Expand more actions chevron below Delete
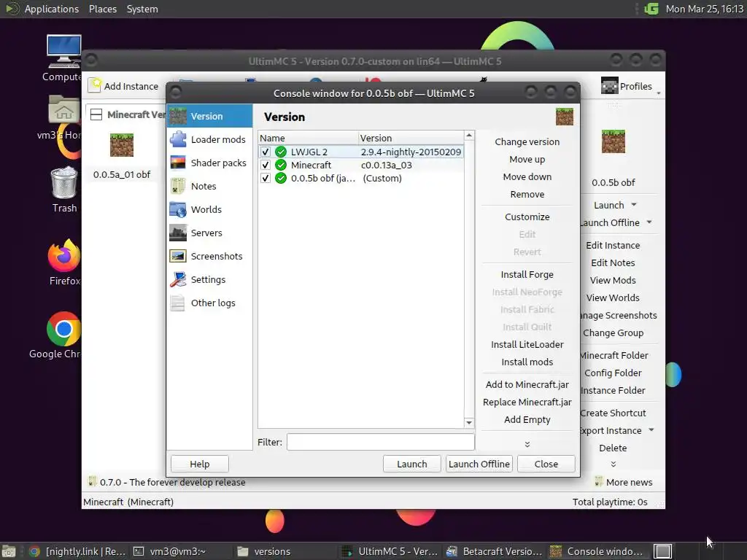This screenshot has height=560, width=747. 613,464
